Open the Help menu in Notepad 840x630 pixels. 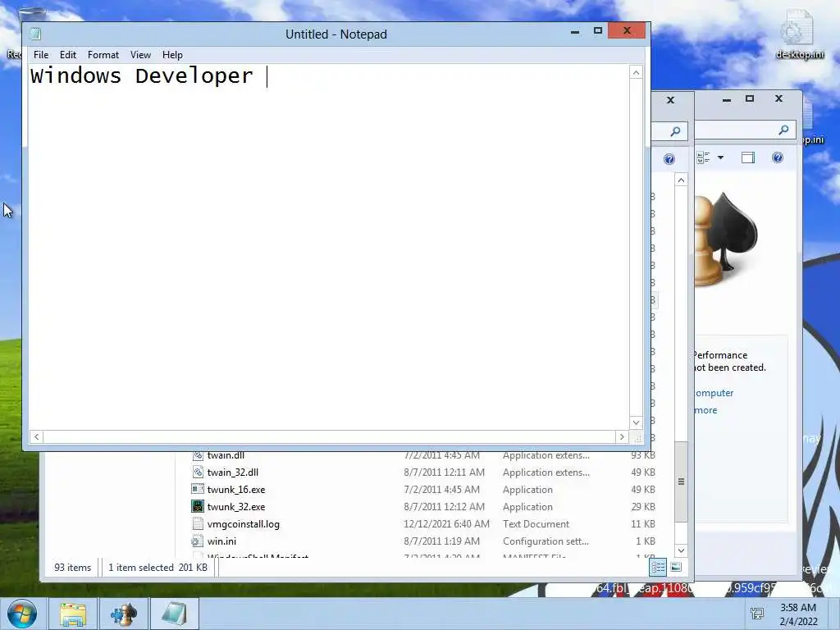pos(172,55)
